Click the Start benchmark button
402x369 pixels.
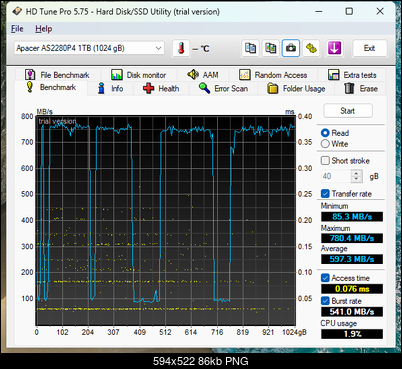(348, 111)
